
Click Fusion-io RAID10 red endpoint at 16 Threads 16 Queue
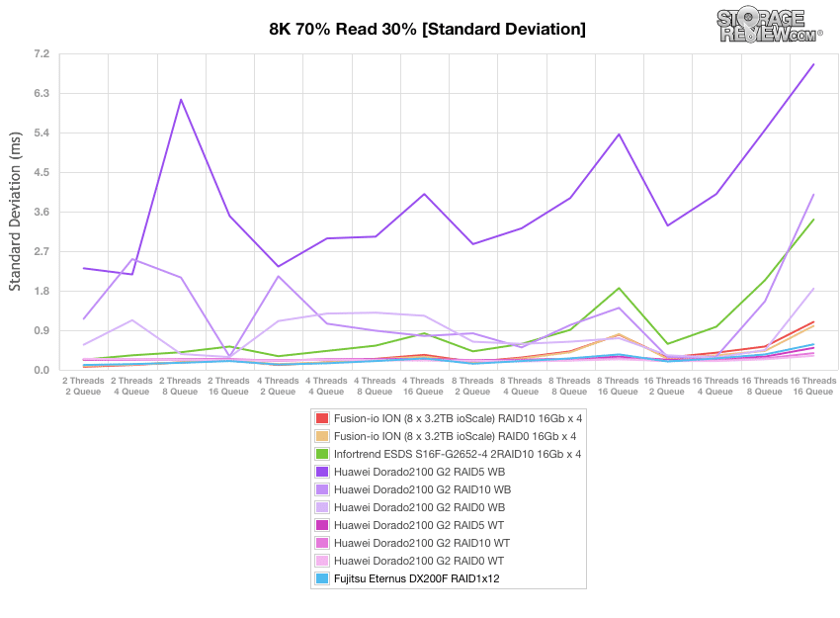tap(813, 322)
